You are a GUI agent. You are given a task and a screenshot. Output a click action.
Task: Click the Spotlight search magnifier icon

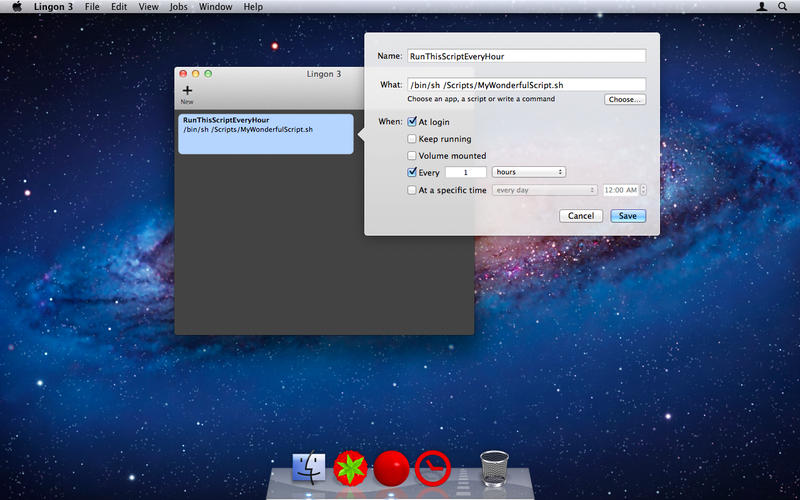coord(785,7)
